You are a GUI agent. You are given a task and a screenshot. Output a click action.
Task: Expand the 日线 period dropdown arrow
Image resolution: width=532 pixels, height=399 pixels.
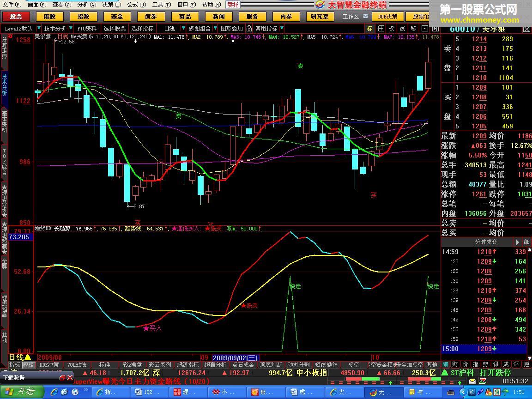coord(183,29)
